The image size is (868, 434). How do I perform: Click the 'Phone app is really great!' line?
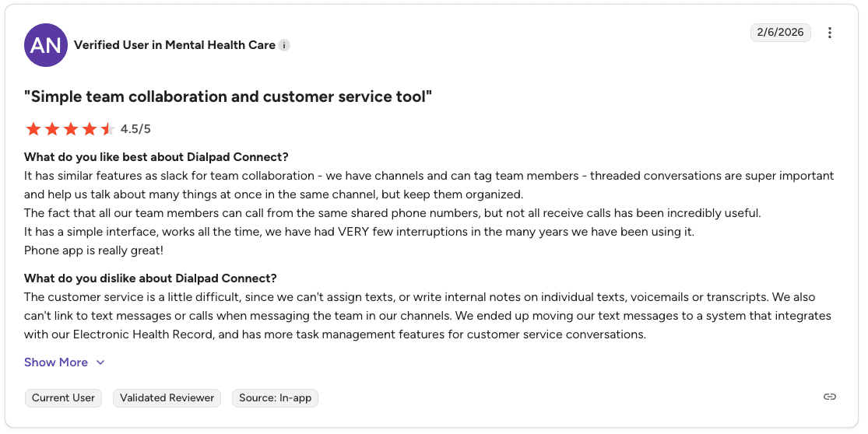pyautogui.click(x=93, y=250)
